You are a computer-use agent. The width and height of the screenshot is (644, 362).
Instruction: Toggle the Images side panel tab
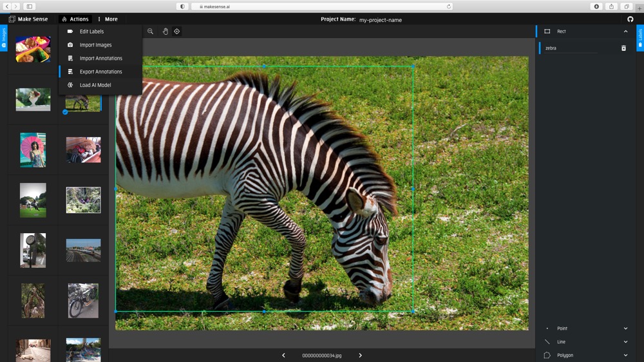[4, 38]
